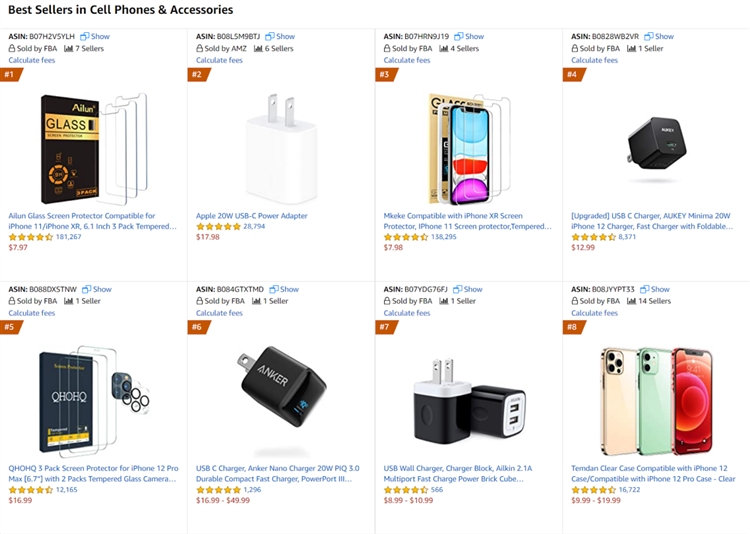
Task: Click the #1 orange rank badge
Action: [x=10, y=74]
